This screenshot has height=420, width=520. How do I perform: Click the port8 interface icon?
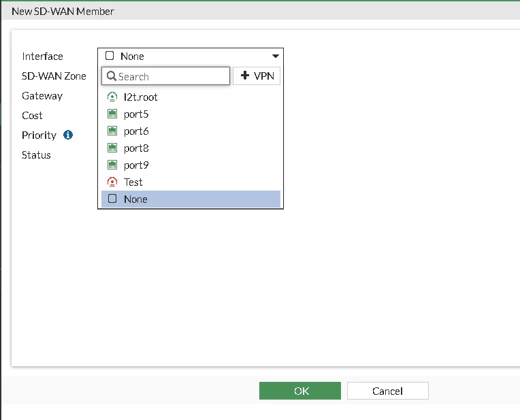tap(112, 148)
